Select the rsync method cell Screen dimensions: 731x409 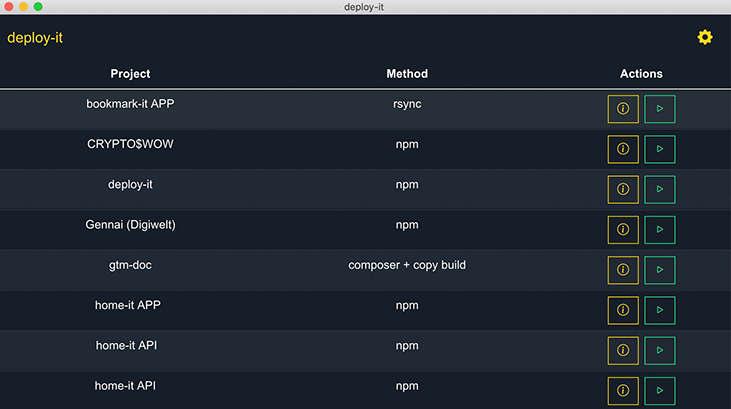point(407,103)
